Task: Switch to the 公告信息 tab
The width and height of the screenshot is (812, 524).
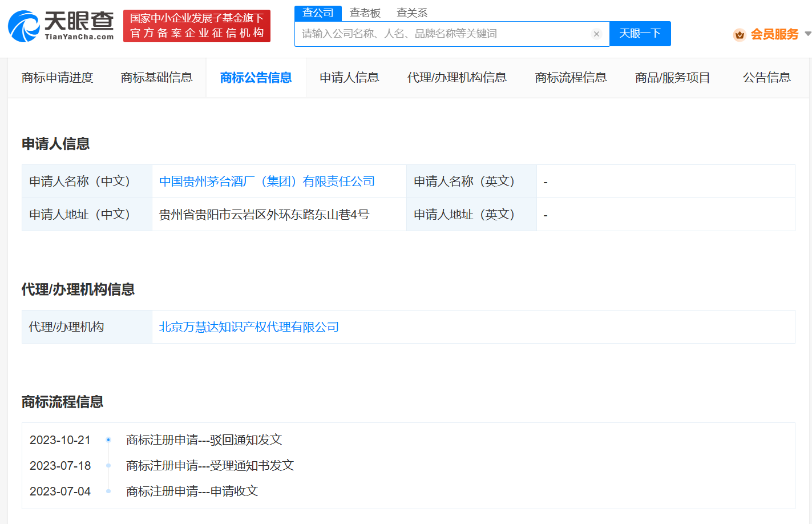Action: [x=766, y=78]
